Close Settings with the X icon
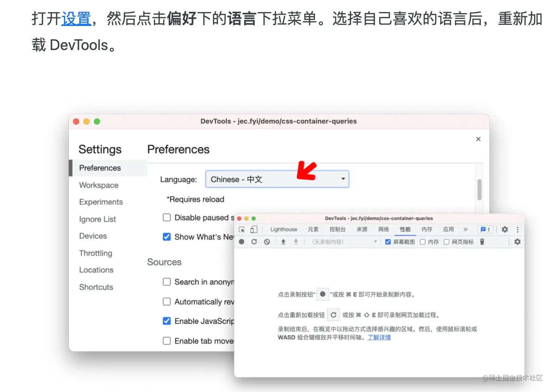 [x=478, y=139]
